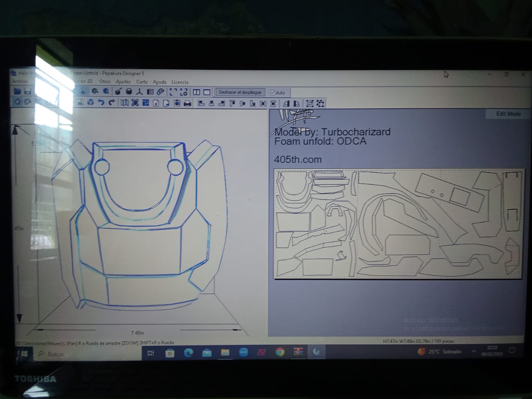The height and width of the screenshot is (399, 532).
Task: Click the group selection handles icon
Action: pos(310,103)
